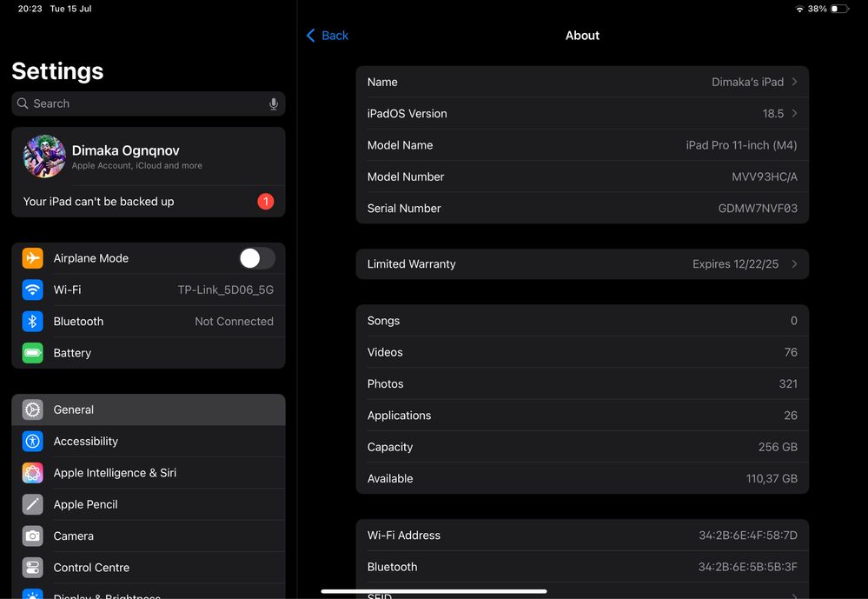
Task: Tap the microphone dictation icon in search
Action: pyautogui.click(x=274, y=103)
